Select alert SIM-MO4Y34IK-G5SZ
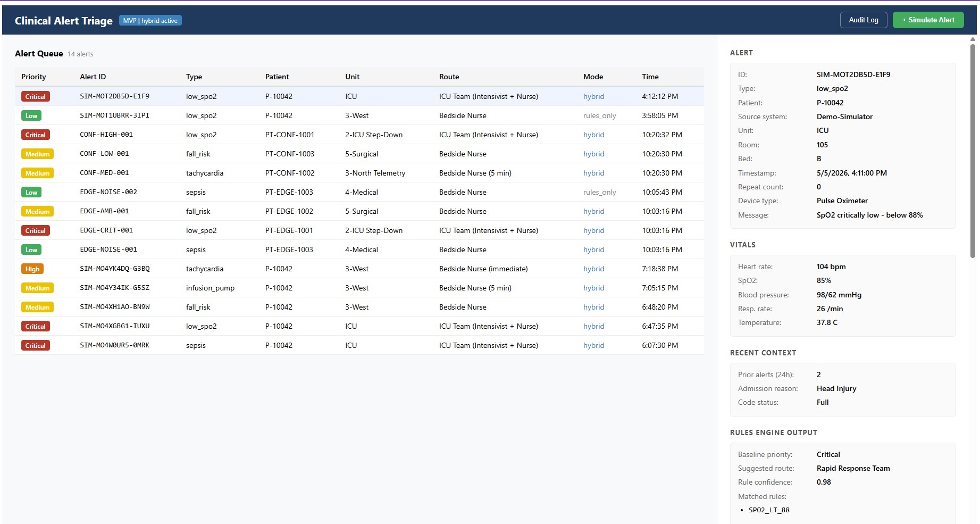The width and height of the screenshot is (980, 524). click(359, 288)
